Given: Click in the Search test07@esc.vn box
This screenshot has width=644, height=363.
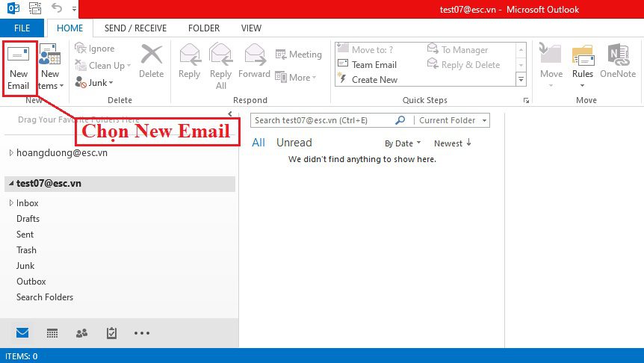Looking at the screenshot, I should (x=323, y=120).
